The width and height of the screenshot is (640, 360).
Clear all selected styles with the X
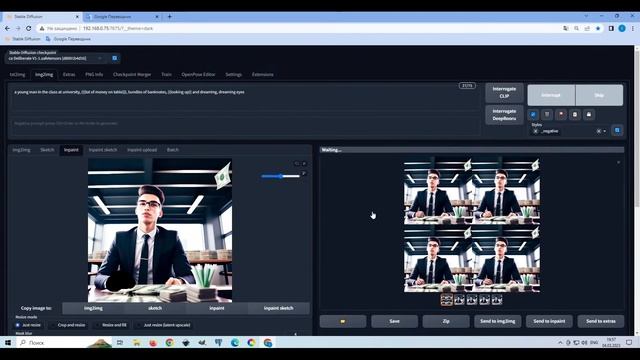coord(599,131)
